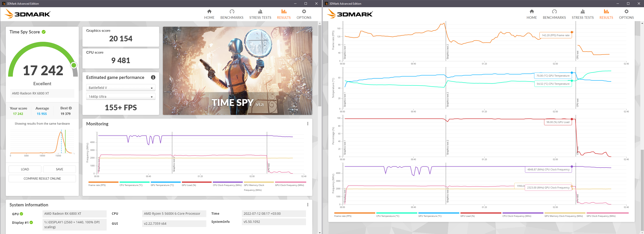Toggle GPU Temperature legend in right window

(439, 214)
